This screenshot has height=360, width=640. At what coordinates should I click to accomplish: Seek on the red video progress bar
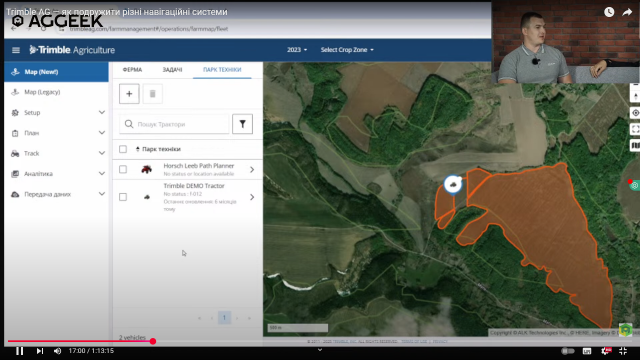coord(320,341)
